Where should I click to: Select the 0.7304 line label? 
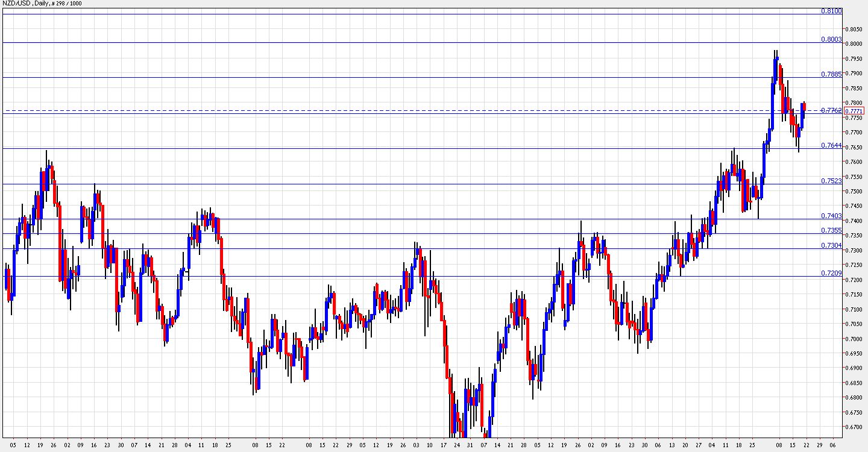click(x=831, y=245)
